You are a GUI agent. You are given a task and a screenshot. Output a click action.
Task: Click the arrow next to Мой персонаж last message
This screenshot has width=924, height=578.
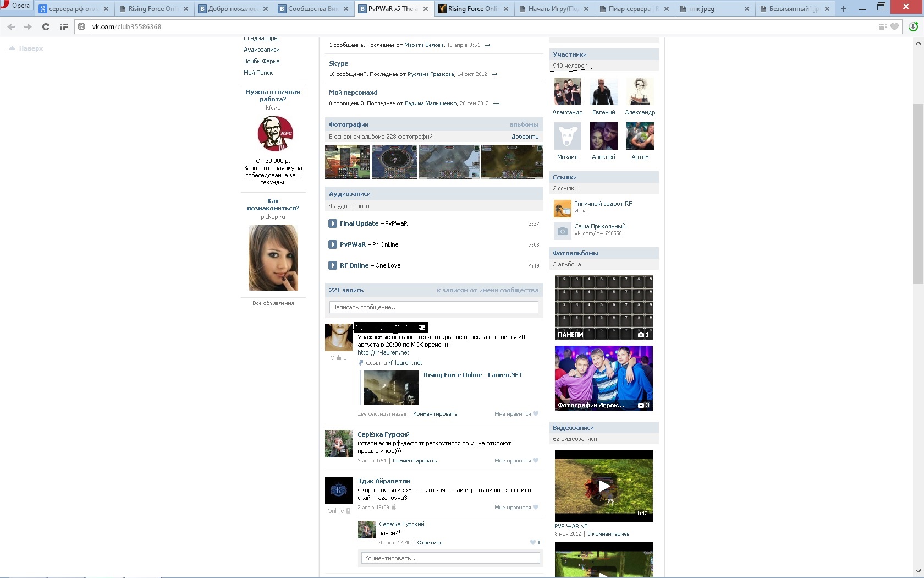496,103
